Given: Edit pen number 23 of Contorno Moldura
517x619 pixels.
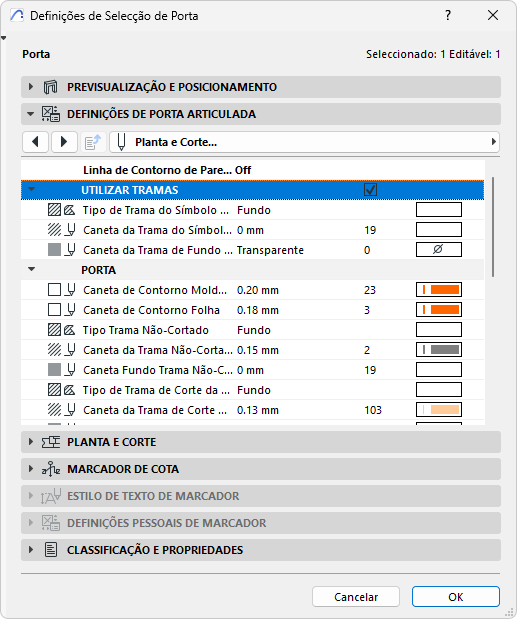Looking at the screenshot, I should tap(370, 290).
